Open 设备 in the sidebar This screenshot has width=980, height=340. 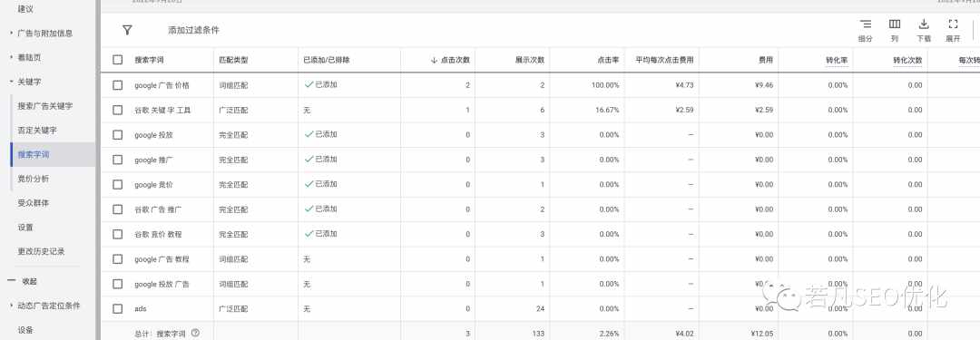25,330
